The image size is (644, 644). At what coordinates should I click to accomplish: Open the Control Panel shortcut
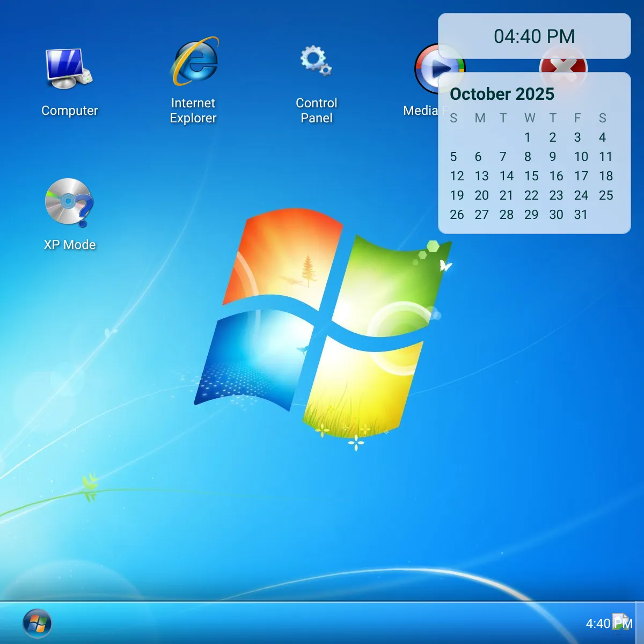point(316,62)
